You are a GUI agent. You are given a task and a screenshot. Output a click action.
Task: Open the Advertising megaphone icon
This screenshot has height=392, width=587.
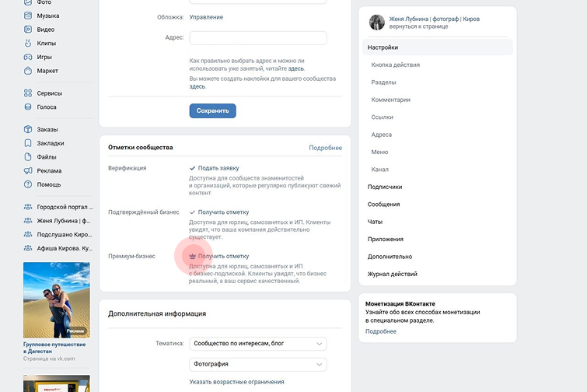[28, 170]
